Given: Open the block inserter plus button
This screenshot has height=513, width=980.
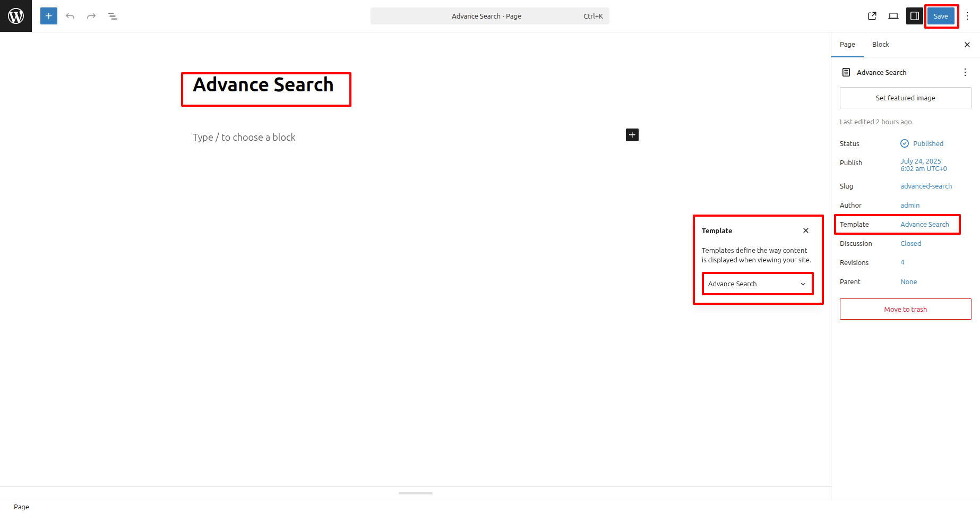Looking at the screenshot, I should pyautogui.click(x=49, y=16).
